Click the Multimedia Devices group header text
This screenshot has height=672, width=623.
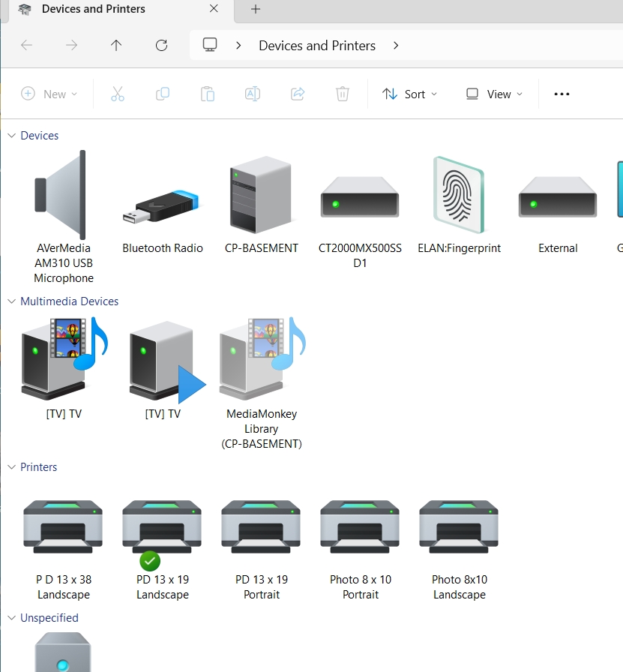point(70,301)
